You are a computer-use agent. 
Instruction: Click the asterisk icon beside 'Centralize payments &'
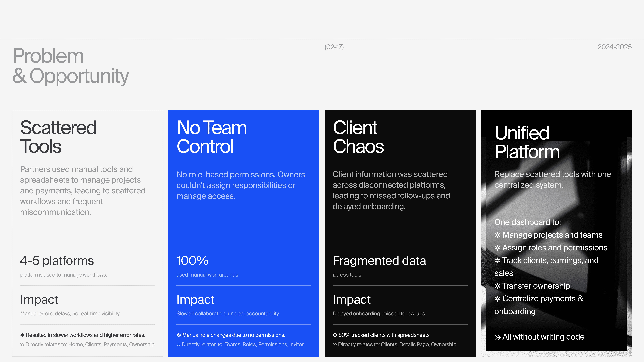[498, 299]
